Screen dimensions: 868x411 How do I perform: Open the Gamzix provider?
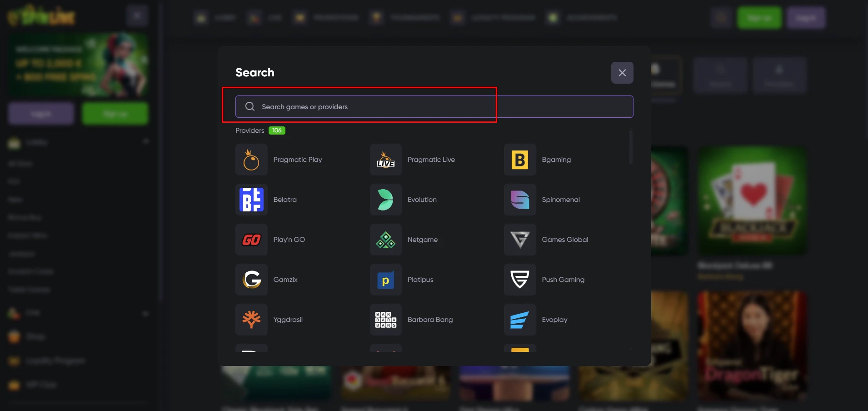tap(267, 280)
